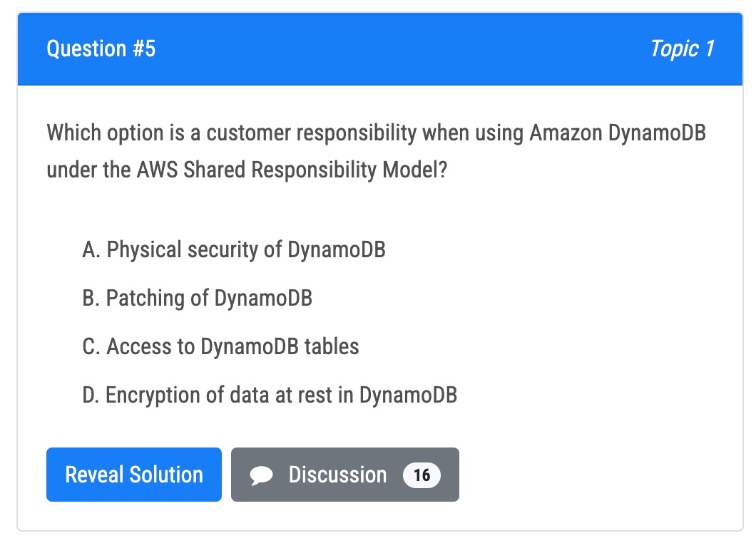Screen dimensions: 756x543
Task: Click the letter C option marker
Action: [x=90, y=346]
